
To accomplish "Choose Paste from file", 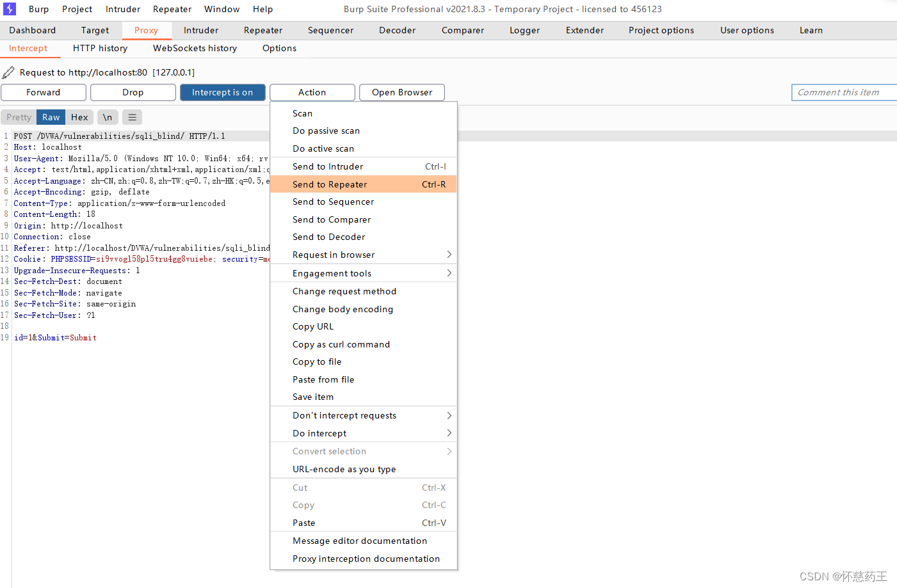I will 364,379.
